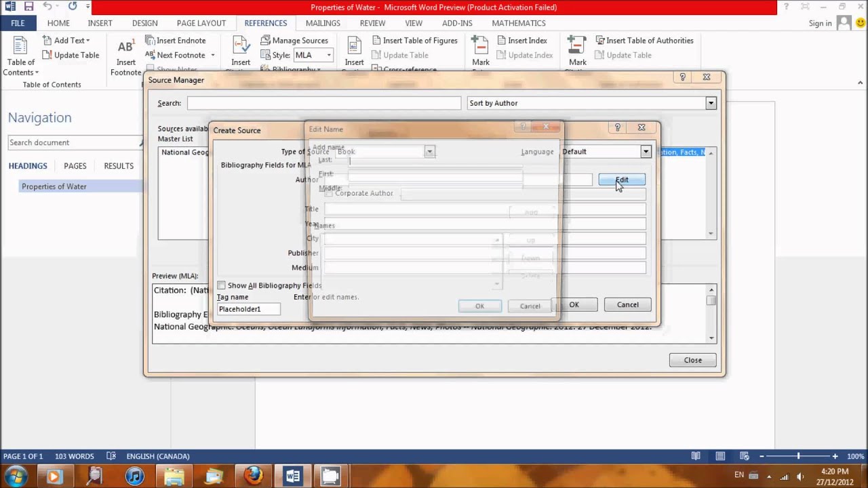868x488 pixels.
Task: Switch to Web Layout view icon
Action: 744,456
